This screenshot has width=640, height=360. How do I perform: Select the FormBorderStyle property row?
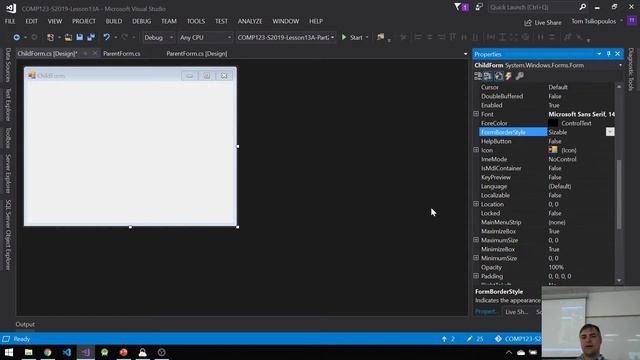click(x=547, y=132)
